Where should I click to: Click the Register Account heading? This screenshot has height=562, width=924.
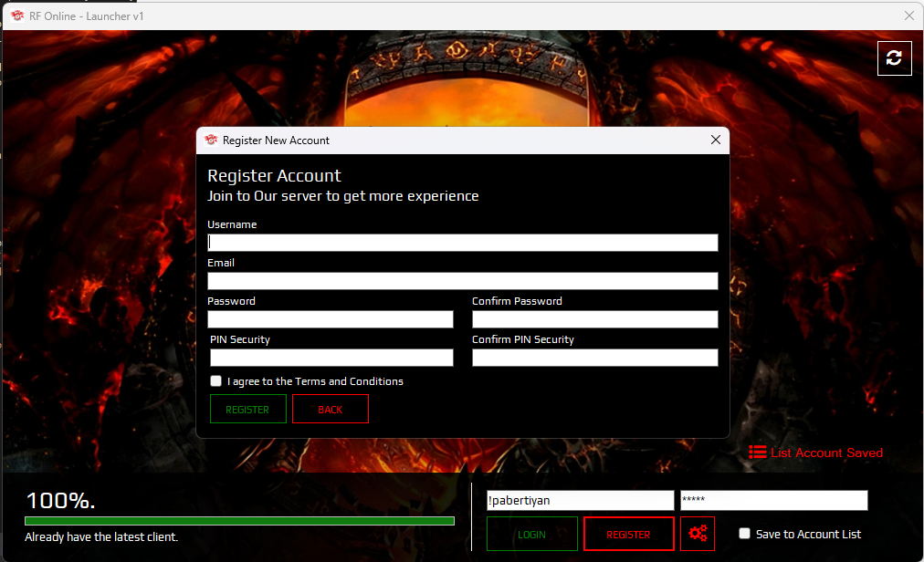coord(274,175)
